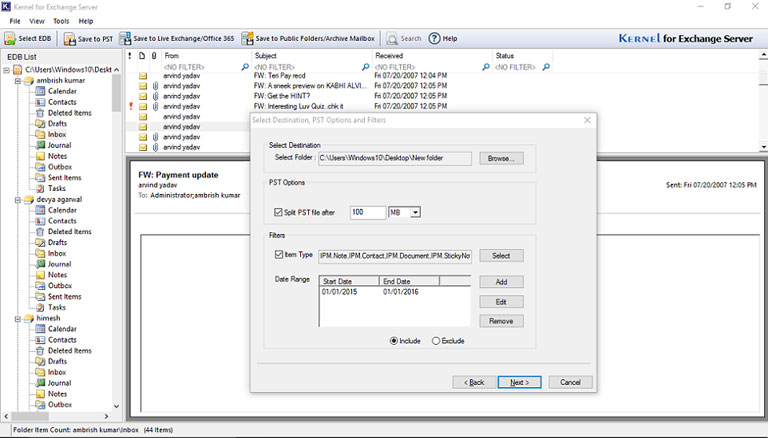Select ambrish kumar Notes icon
This screenshot has width=768, height=438.
(40, 156)
